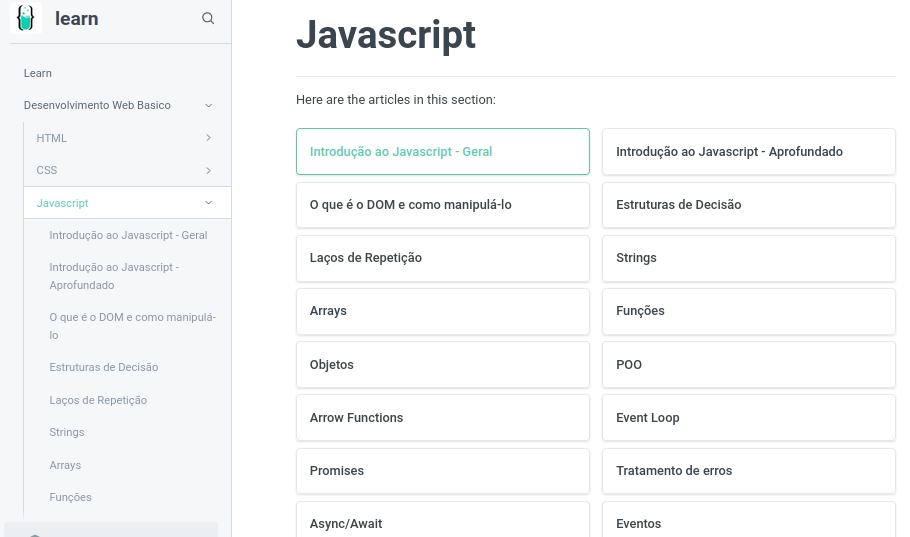Expand the HTML sidebar section

coord(208,138)
